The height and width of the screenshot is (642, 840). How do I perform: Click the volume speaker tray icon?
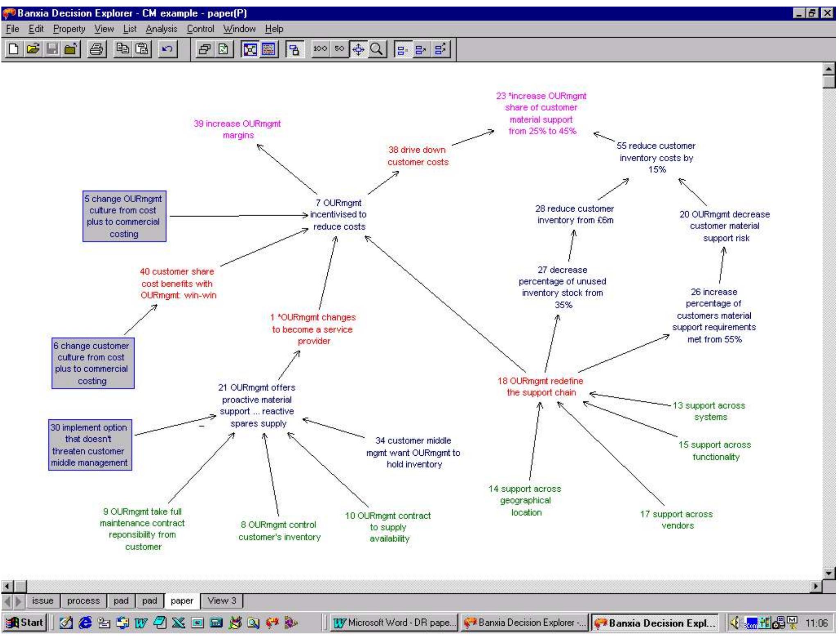tap(736, 623)
